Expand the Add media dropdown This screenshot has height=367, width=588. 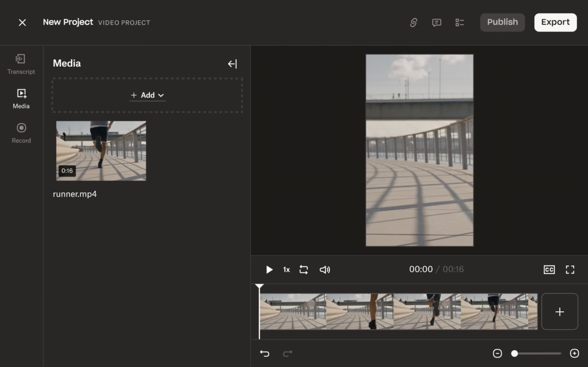click(x=147, y=95)
